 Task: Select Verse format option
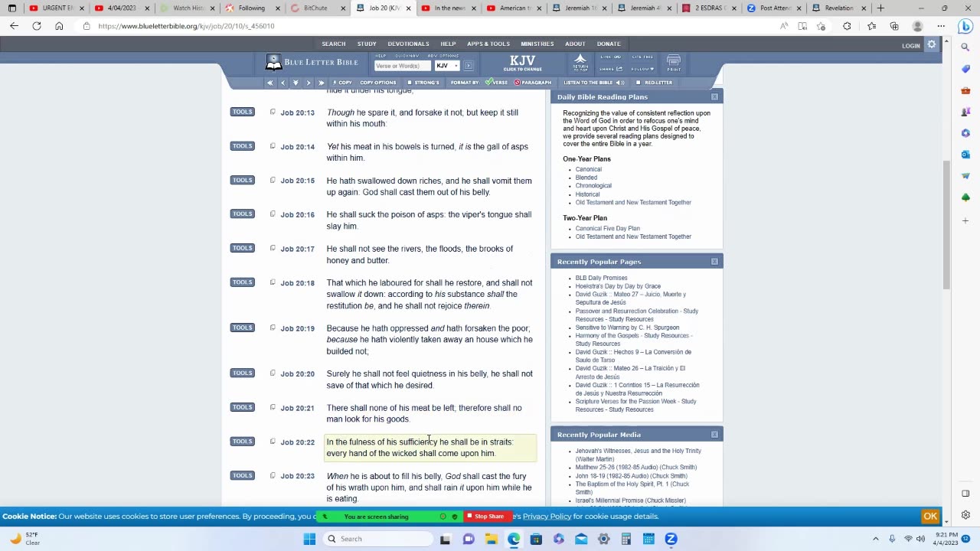(496, 83)
